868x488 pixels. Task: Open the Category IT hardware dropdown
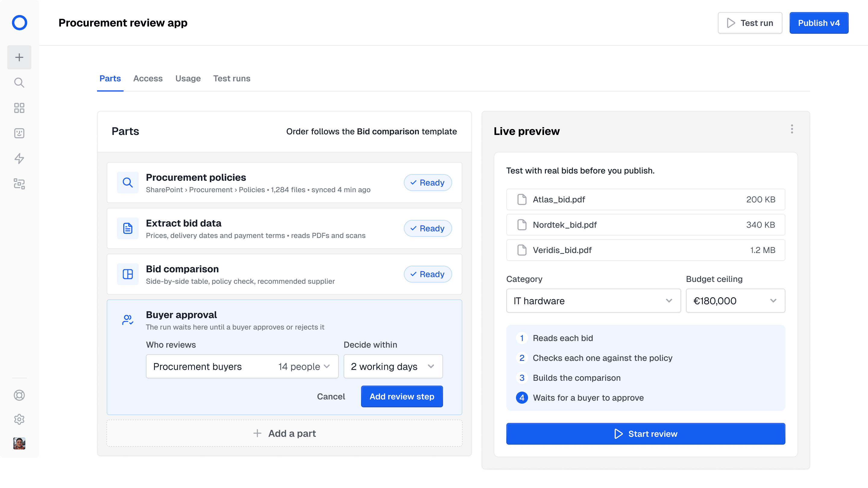[593, 301]
